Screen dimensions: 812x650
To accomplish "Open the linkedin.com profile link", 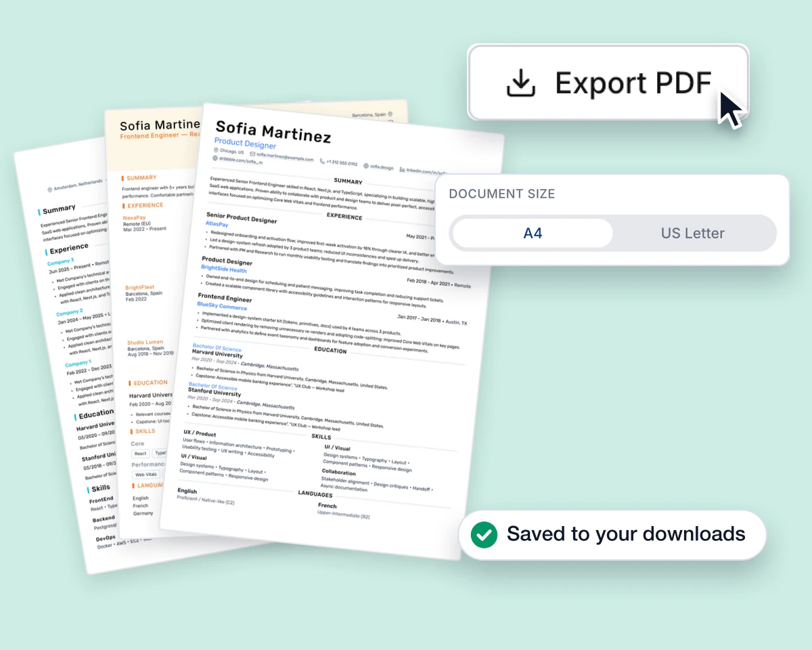I will 426,171.
